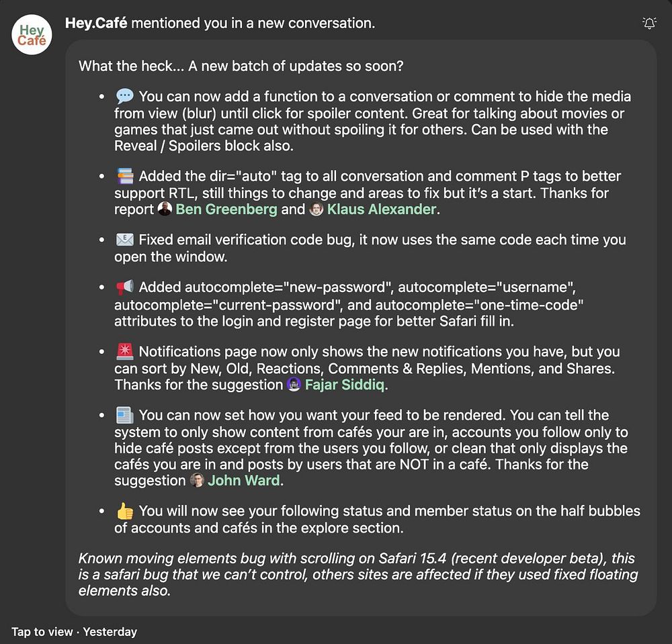Screen dimensions: 672x644
Task: Click the red megaphone emoji icon
Action: (x=124, y=288)
